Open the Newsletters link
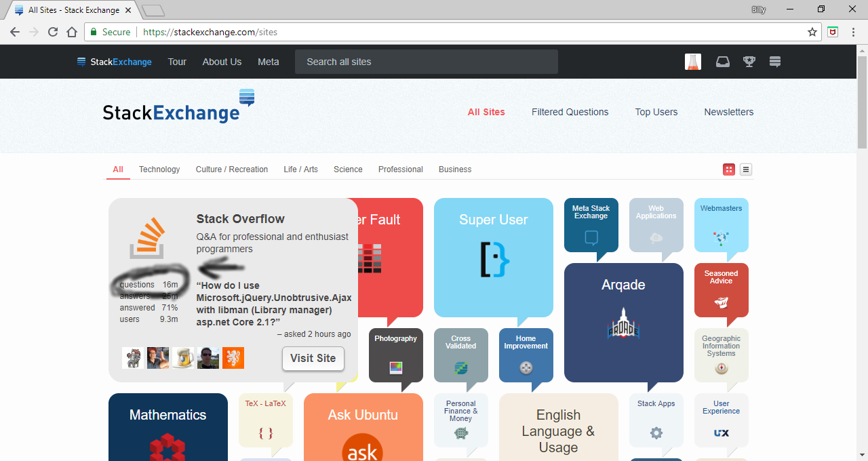 [x=729, y=113]
